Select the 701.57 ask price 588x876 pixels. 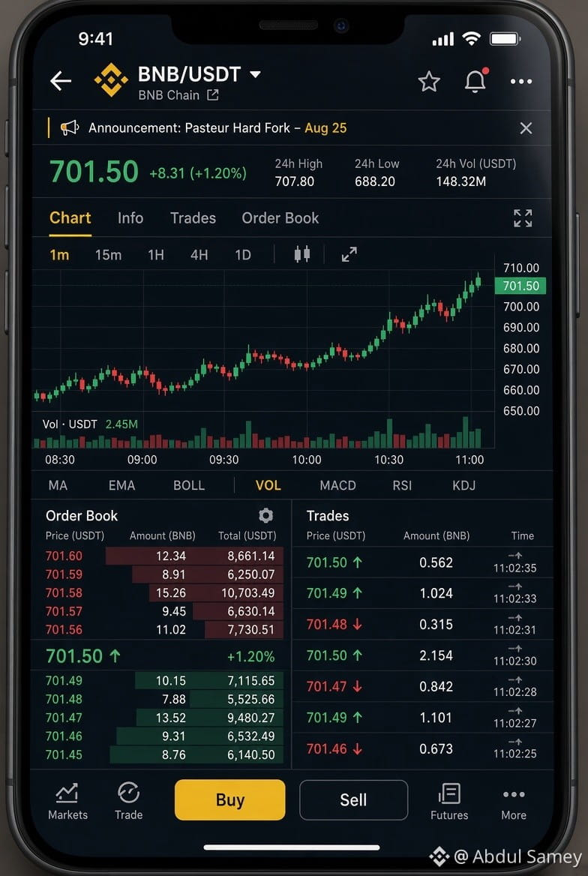click(64, 611)
